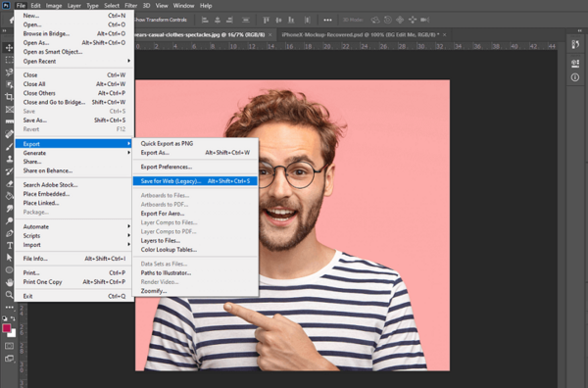Viewport: 588px width, 388px height.
Task: Reset default foreground and background colors
Action: pos(5,318)
